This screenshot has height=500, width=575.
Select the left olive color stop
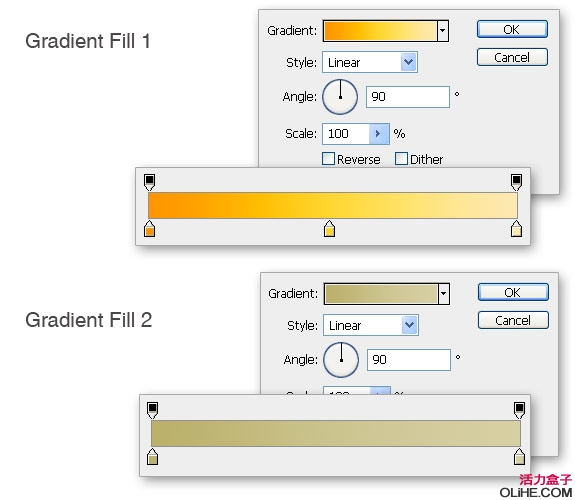tap(153, 456)
